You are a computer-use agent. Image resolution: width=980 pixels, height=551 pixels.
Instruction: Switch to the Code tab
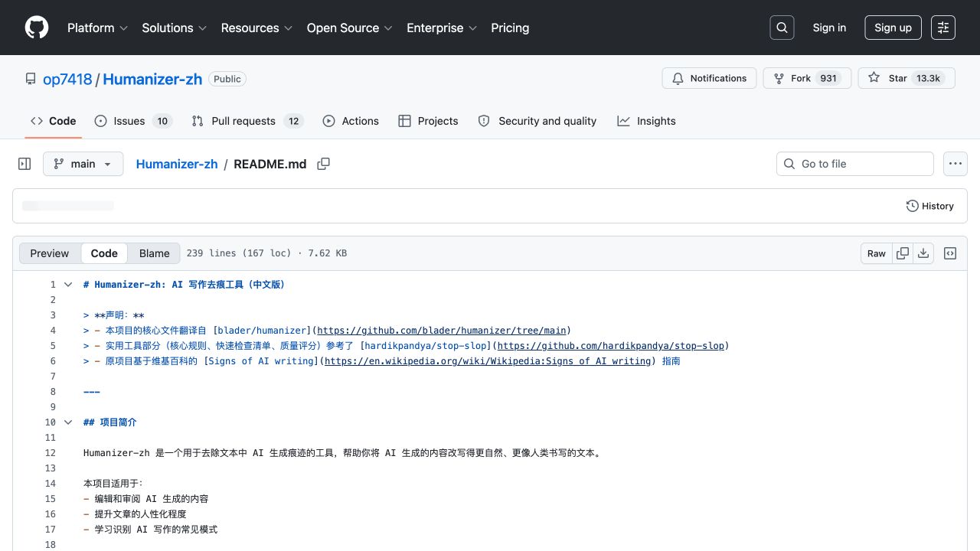pos(53,121)
